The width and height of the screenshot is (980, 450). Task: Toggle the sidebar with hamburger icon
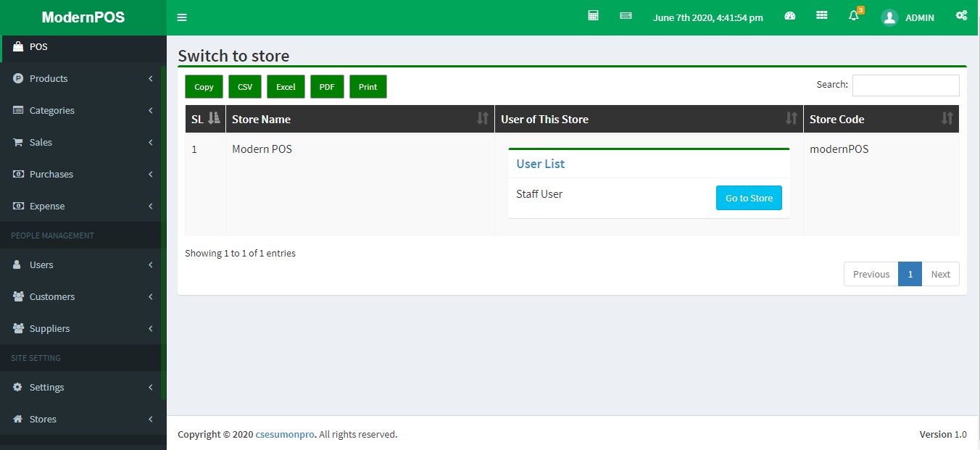point(182,17)
